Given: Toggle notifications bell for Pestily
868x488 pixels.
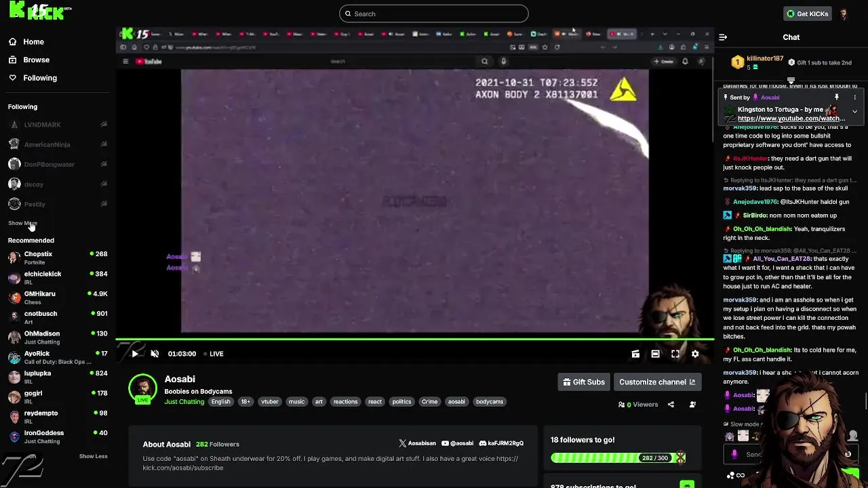Looking at the screenshot, I should click(x=104, y=203).
